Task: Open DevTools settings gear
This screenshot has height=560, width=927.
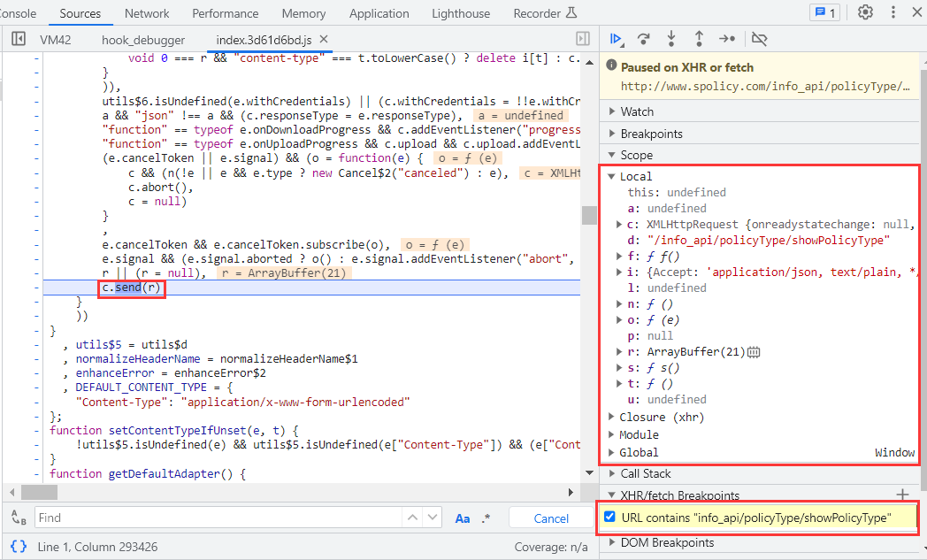Action: [865, 12]
